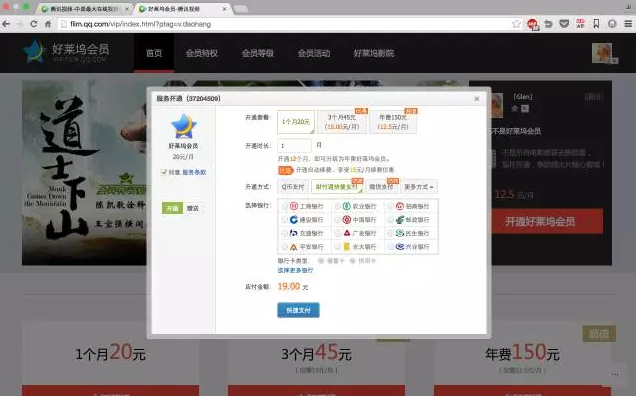Select the 交通银行 radio button
This screenshot has width=636, height=396.
click(284, 233)
